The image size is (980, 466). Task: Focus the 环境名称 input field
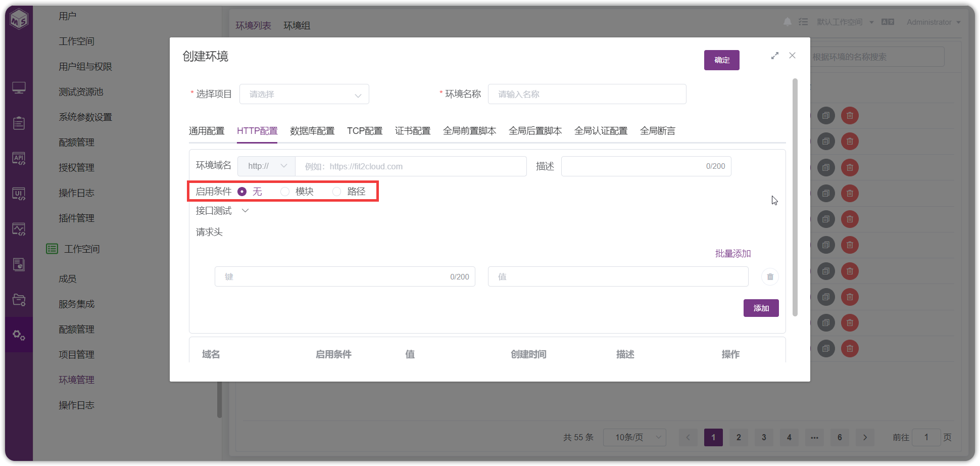587,94
